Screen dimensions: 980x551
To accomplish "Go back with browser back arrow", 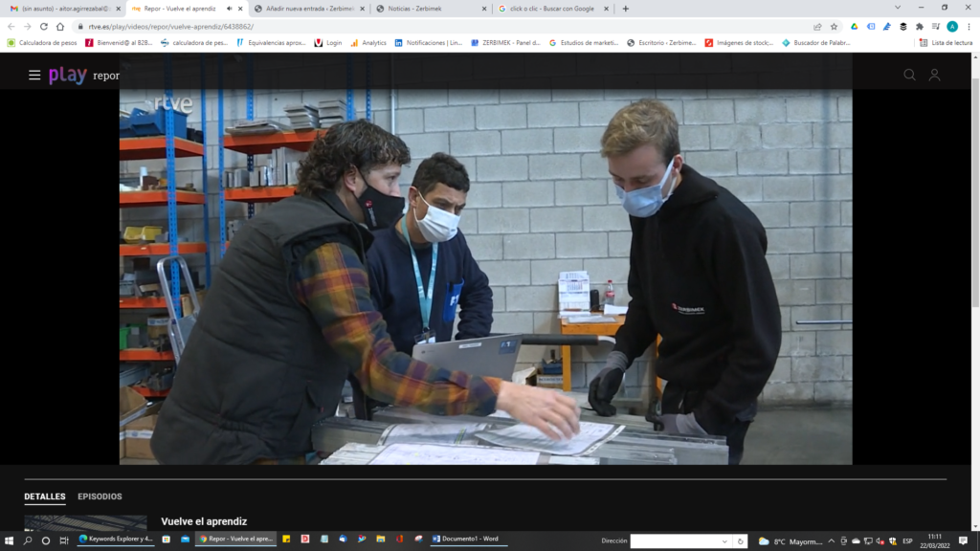I will [x=11, y=27].
